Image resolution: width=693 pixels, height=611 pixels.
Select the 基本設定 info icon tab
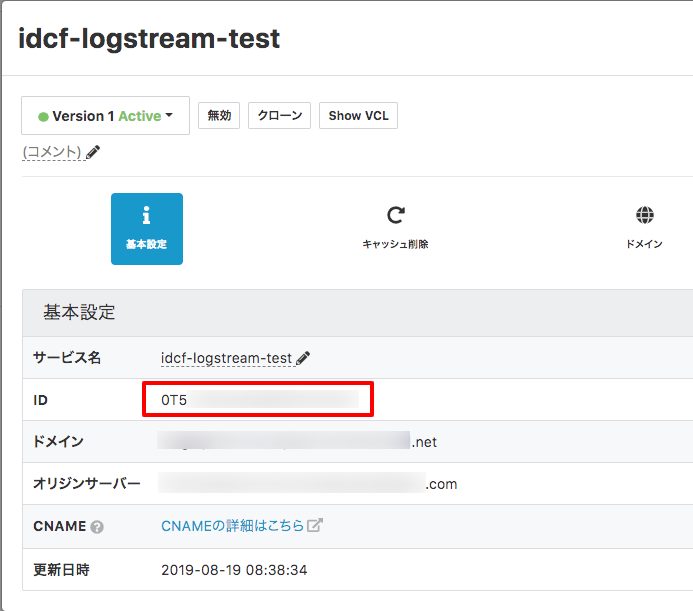click(x=147, y=228)
